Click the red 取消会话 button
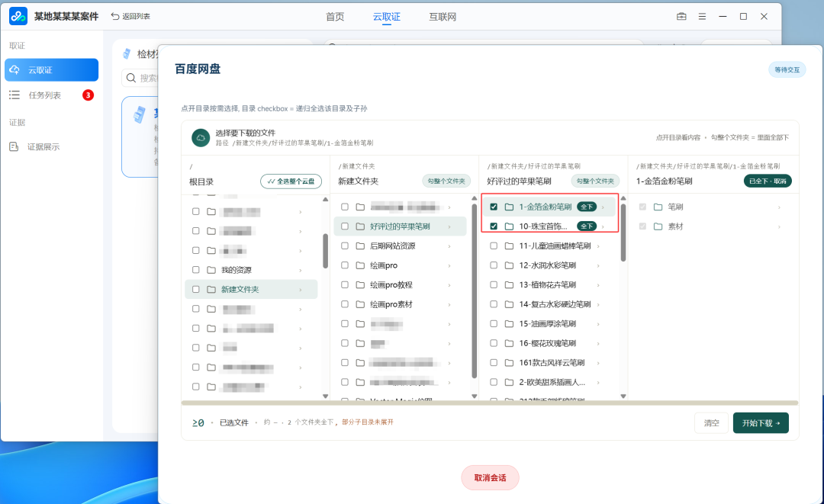824x504 pixels. [x=490, y=478]
